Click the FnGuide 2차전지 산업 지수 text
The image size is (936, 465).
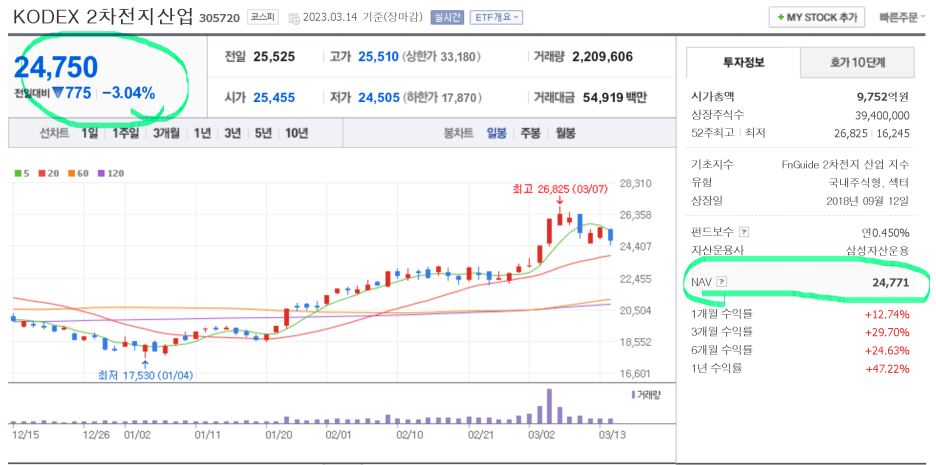845,164
